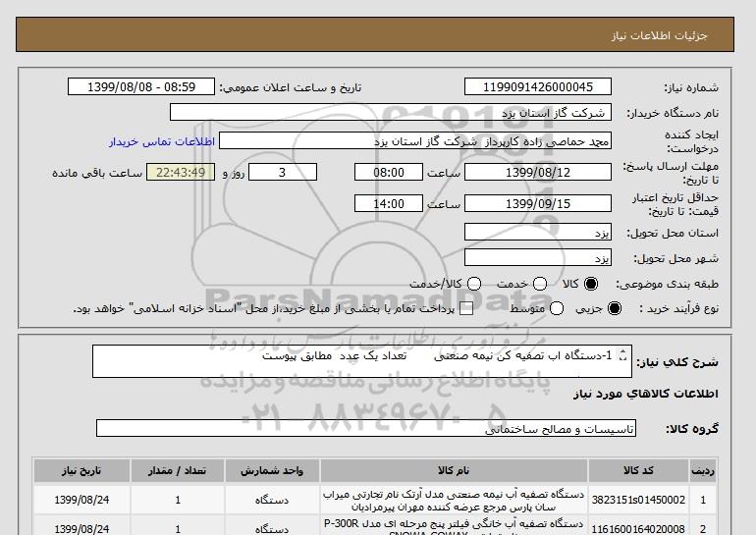Click the validity time field 14:00
This screenshot has width=756, height=535.
(x=389, y=203)
